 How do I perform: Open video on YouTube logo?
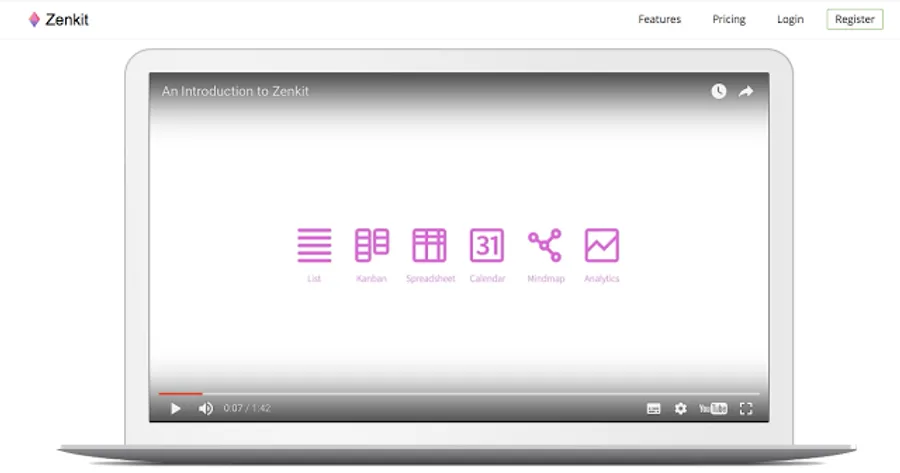click(713, 408)
